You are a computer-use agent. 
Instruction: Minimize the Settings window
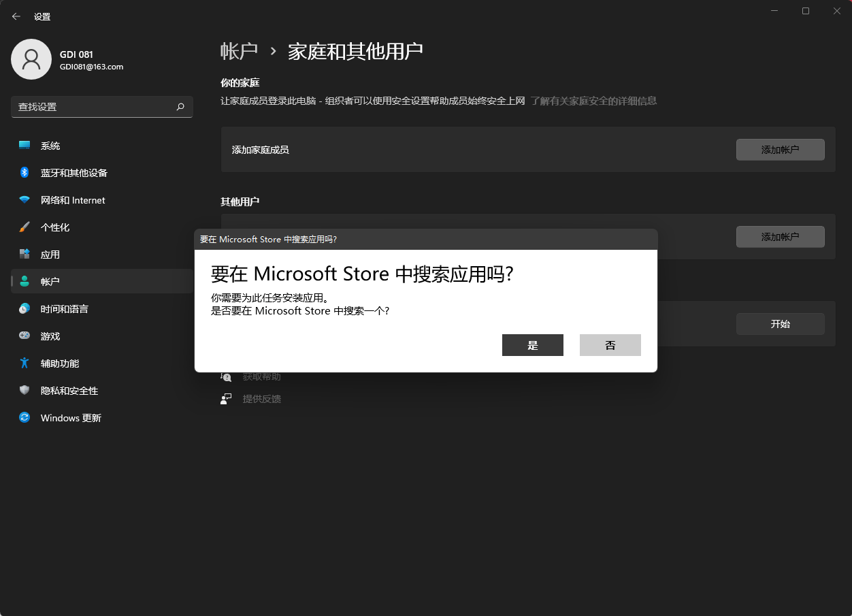774,11
